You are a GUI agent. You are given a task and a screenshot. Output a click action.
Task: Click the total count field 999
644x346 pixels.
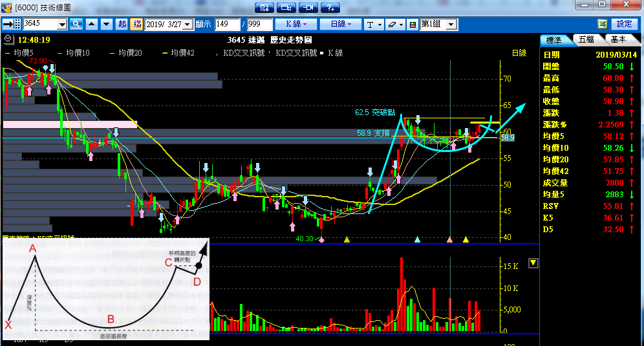pos(259,24)
